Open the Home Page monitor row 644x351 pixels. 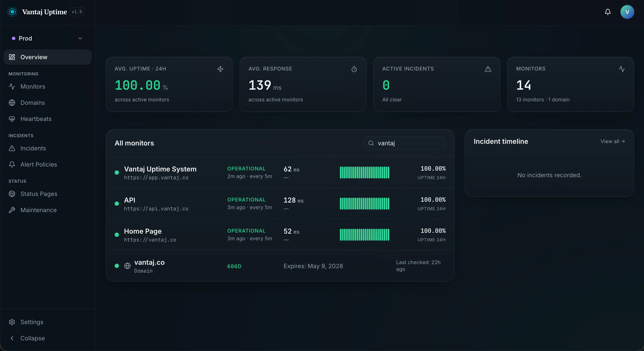(280, 235)
